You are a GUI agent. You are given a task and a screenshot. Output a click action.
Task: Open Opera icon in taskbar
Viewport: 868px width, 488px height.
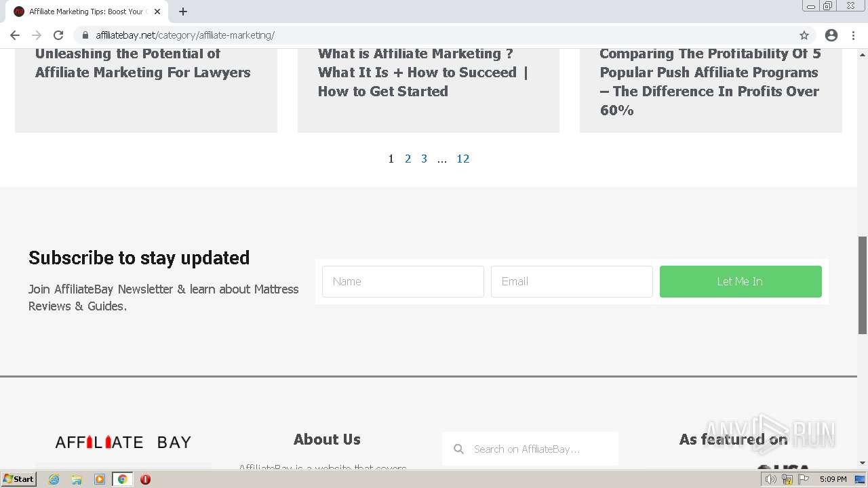(145, 479)
